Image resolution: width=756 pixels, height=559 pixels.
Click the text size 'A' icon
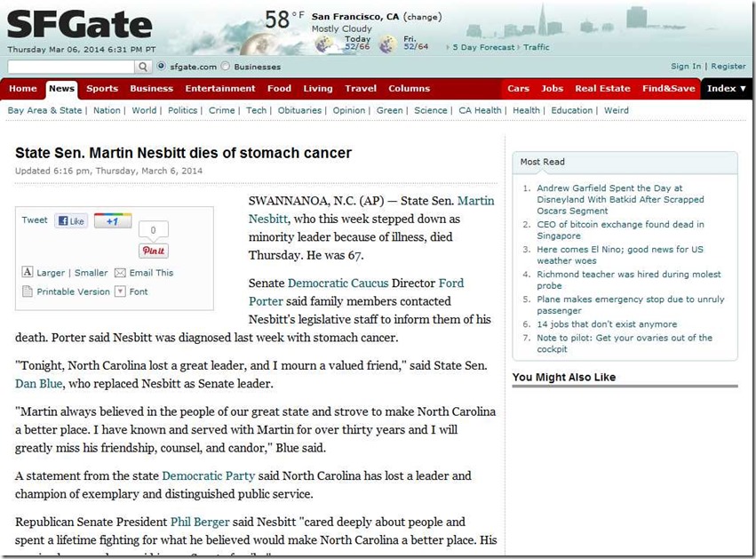[x=28, y=273]
